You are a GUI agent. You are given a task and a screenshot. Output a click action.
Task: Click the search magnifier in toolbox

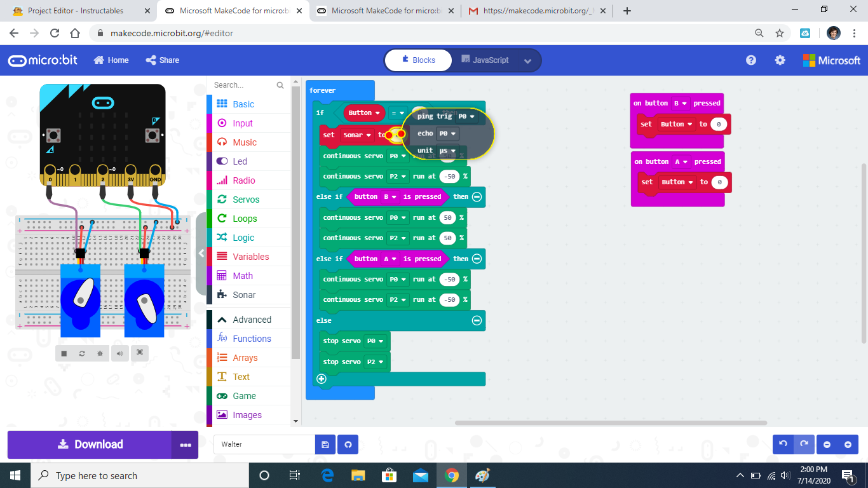click(x=280, y=85)
